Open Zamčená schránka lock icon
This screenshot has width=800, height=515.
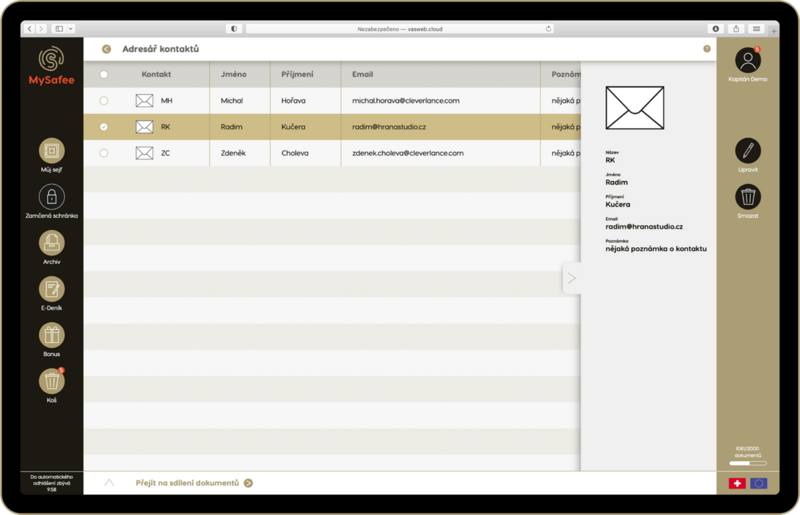[52, 197]
